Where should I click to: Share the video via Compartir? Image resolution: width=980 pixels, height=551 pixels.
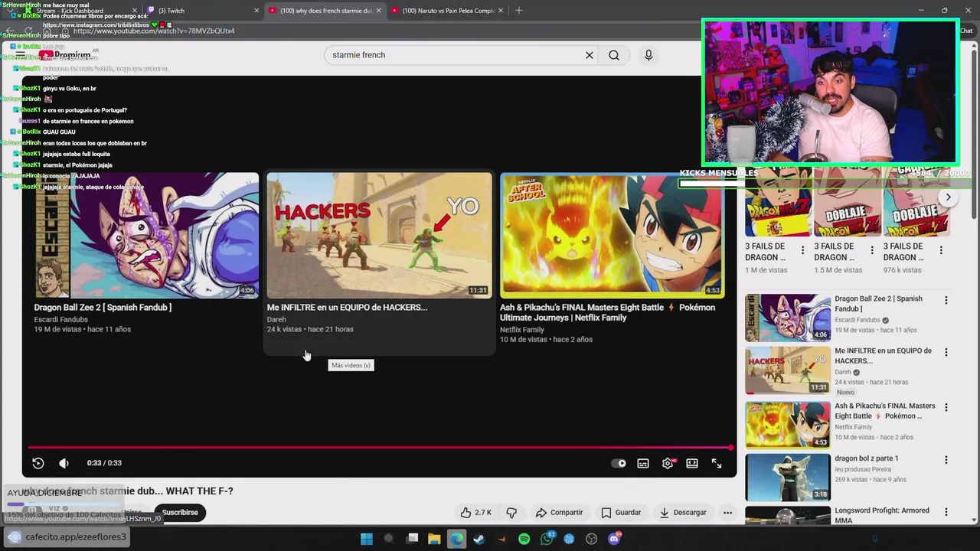point(560,513)
